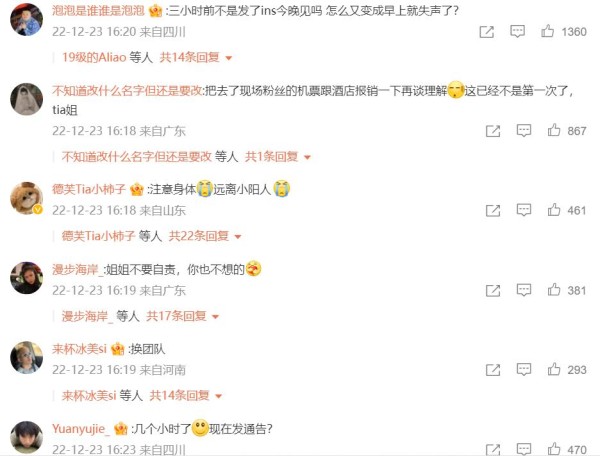Reply to the comment from 山东

[x=523, y=210]
